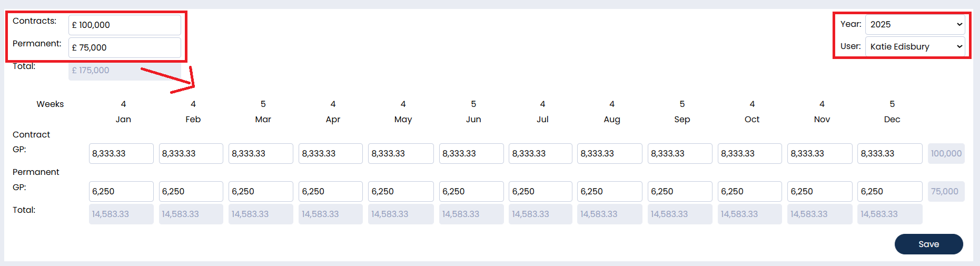Click the Dec Permanent GP field
Image resolution: width=980 pixels, height=266 pixels.
click(x=889, y=191)
